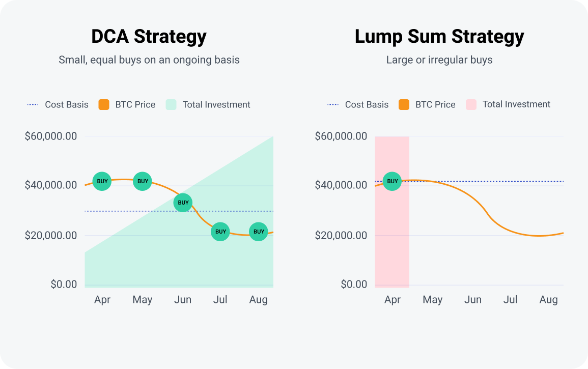The image size is (588, 369).
Task: Select the August BUY marker on DCA chart
Action: coord(259,232)
